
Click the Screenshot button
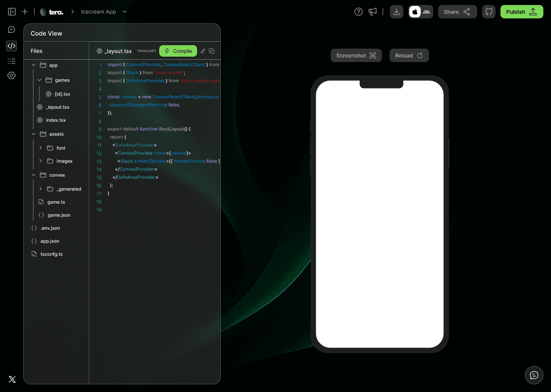[x=356, y=56]
